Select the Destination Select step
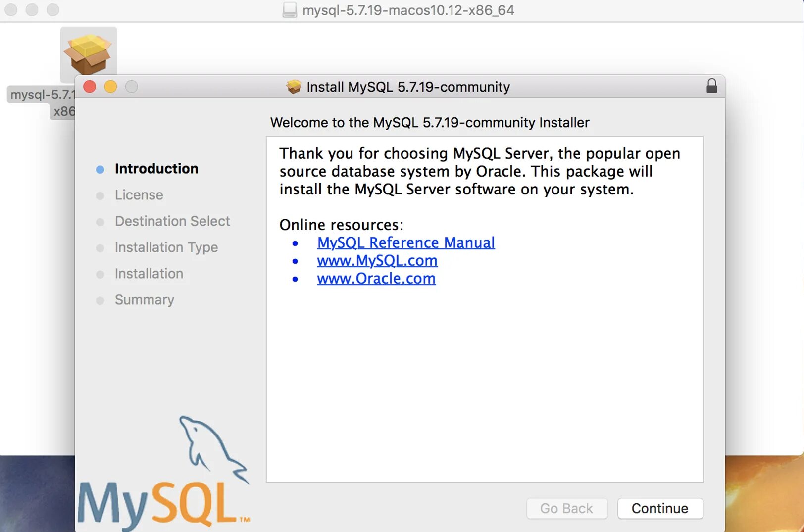804x532 pixels. point(172,221)
